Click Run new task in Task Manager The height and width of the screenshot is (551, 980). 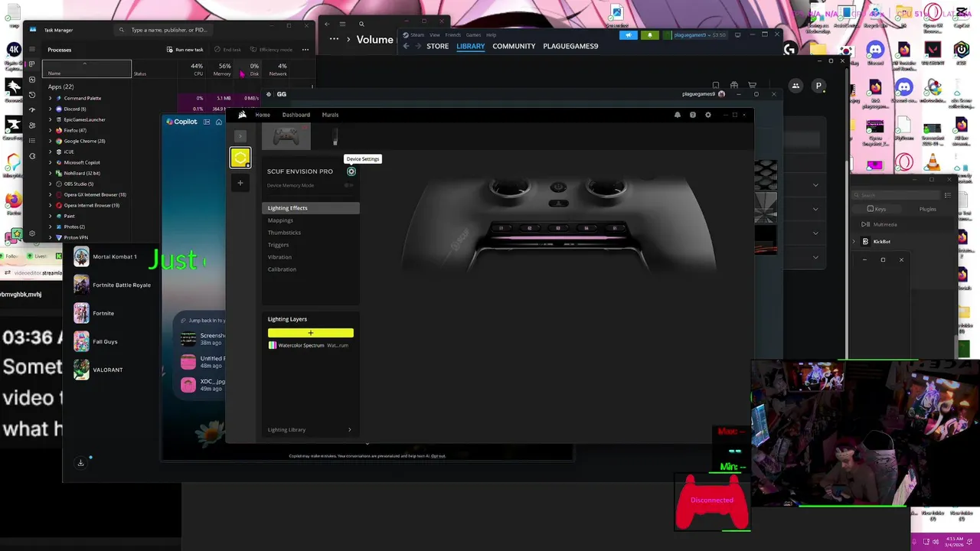[185, 50]
